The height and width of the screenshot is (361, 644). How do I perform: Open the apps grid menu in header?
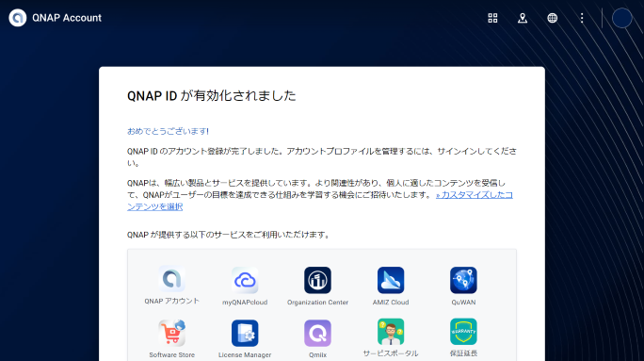[x=492, y=18]
